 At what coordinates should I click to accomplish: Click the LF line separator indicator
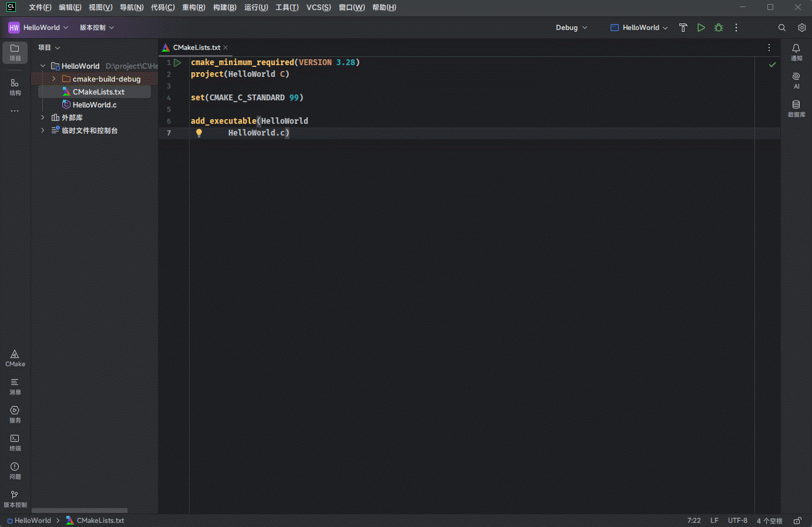click(x=714, y=521)
